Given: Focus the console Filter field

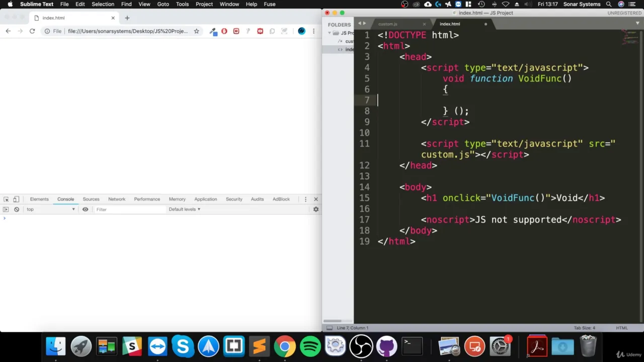Looking at the screenshot, I should (130, 209).
